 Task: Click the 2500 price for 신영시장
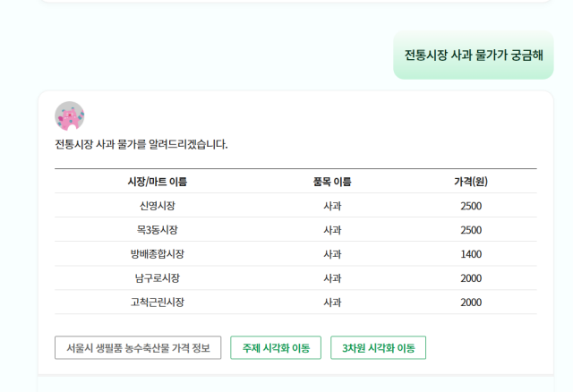[471, 206]
